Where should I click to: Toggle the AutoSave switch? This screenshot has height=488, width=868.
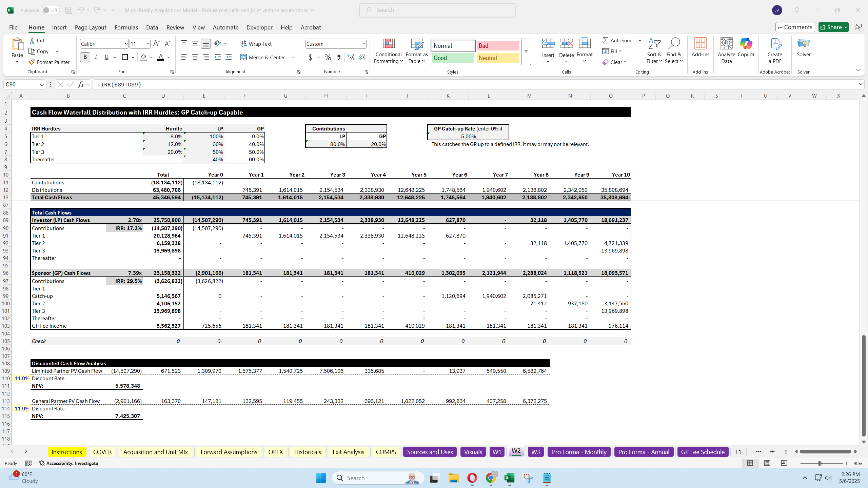click(x=51, y=10)
